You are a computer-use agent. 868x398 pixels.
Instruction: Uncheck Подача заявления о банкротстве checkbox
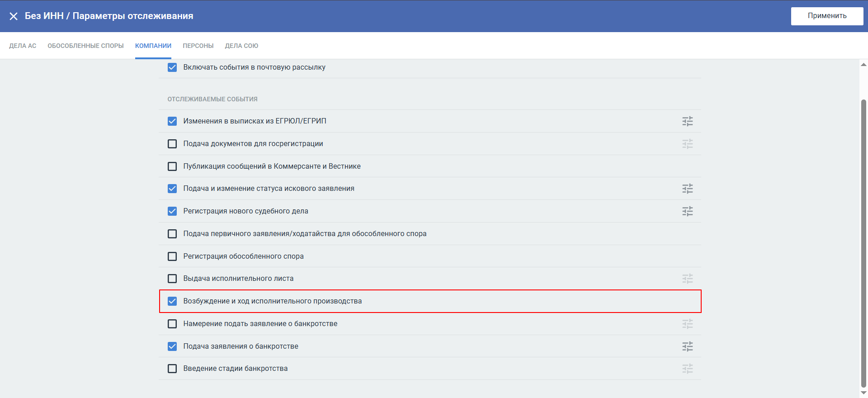[172, 346]
